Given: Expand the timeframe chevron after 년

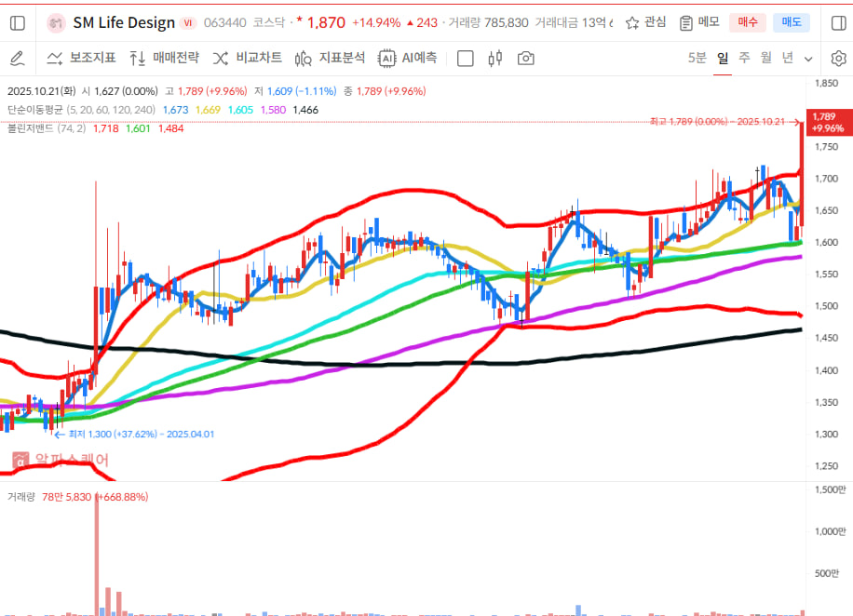Looking at the screenshot, I should point(808,59).
